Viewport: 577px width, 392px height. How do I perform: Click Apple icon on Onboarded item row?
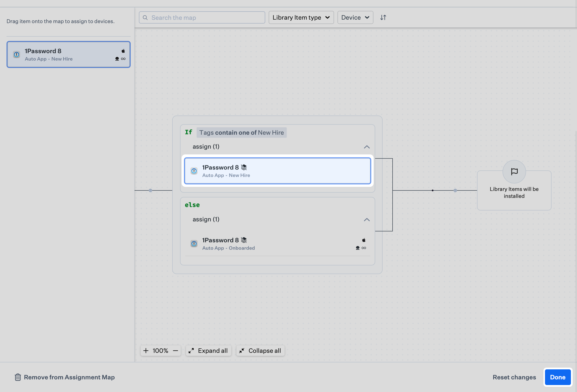coord(364,240)
